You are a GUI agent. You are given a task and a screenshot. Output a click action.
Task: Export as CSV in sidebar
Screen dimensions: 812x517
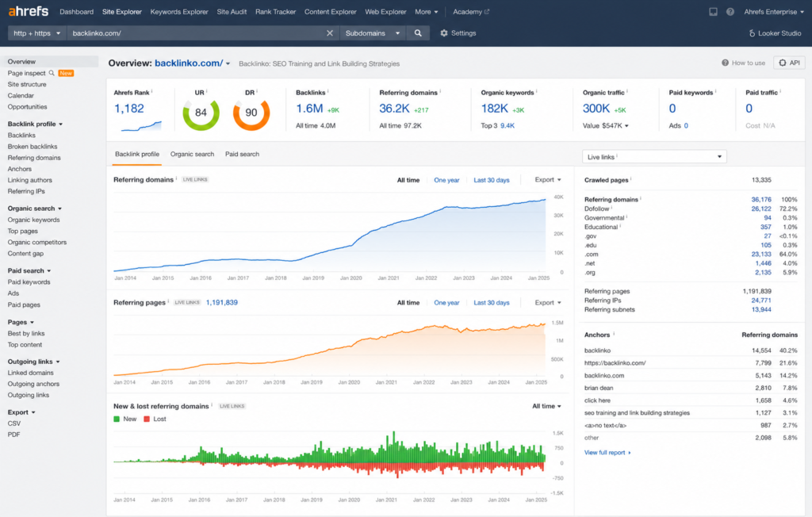click(x=14, y=423)
